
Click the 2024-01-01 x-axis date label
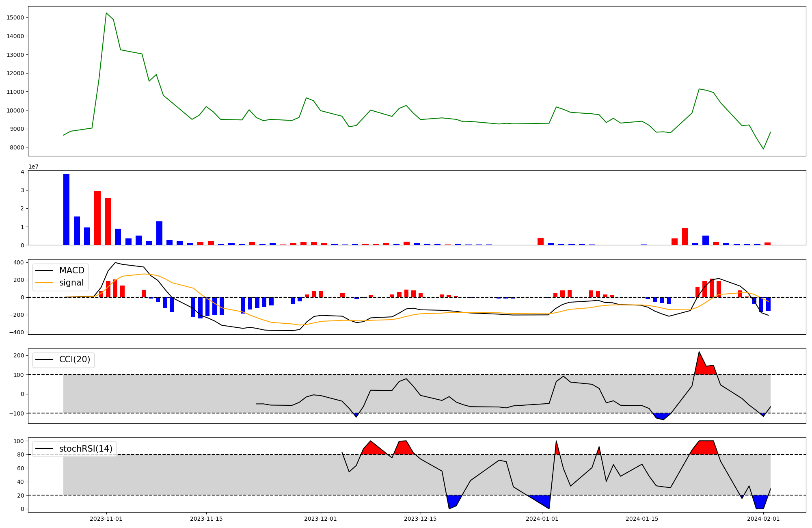pos(542,519)
